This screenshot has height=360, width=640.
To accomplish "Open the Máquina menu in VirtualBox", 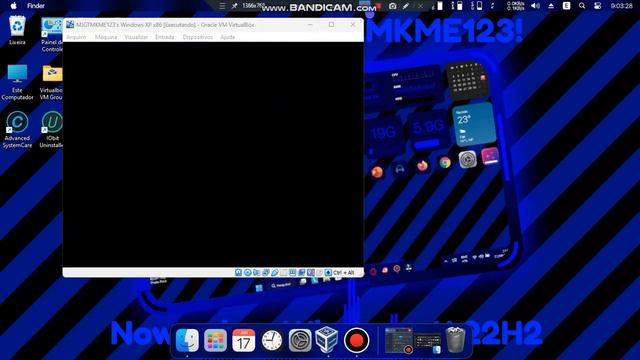I will pos(106,37).
